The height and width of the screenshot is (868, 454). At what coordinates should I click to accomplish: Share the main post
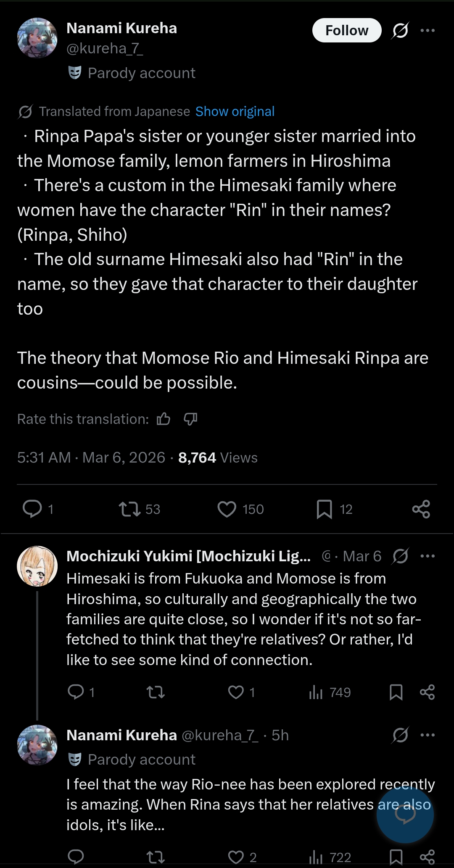click(421, 509)
